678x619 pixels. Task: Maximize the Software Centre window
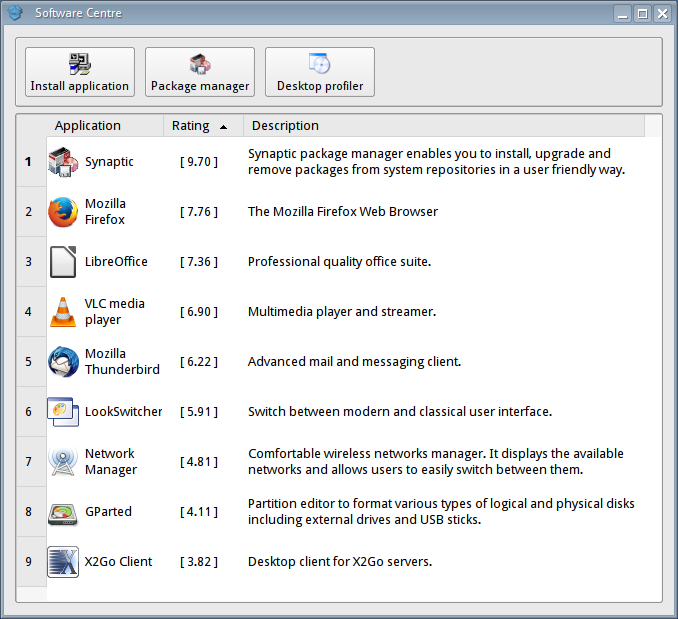coord(643,14)
